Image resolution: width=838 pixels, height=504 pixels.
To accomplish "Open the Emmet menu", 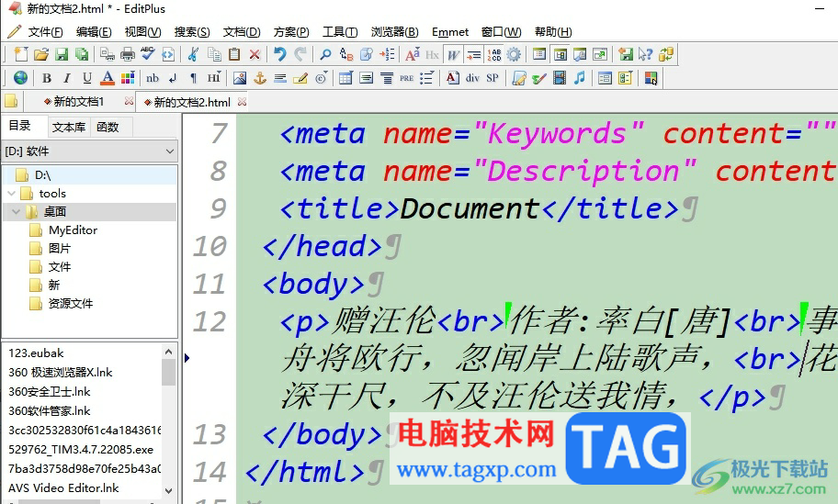I will [450, 31].
